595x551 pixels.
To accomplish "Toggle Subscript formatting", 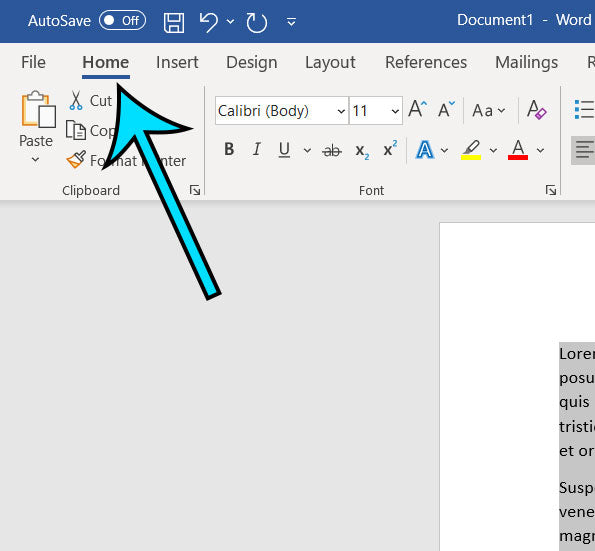I will pos(362,151).
